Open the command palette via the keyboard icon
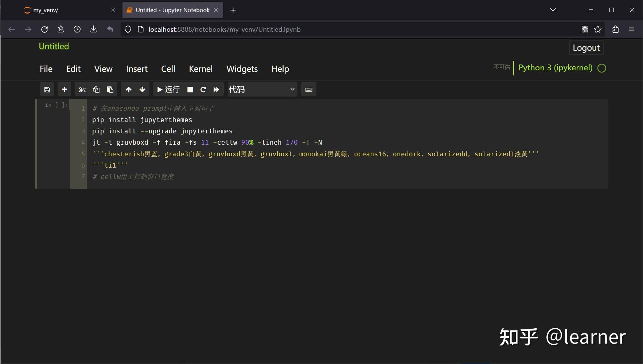The height and width of the screenshot is (364, 643). point(308,89)
